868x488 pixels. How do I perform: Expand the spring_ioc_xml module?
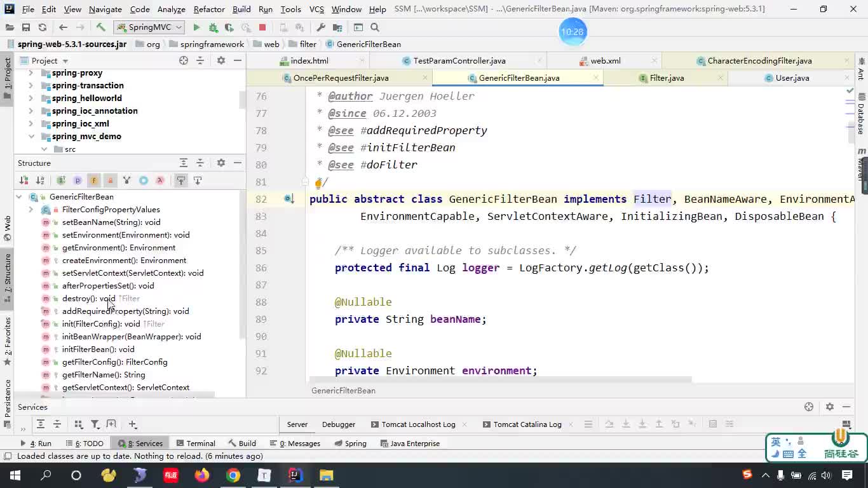[x=31, y=124]
